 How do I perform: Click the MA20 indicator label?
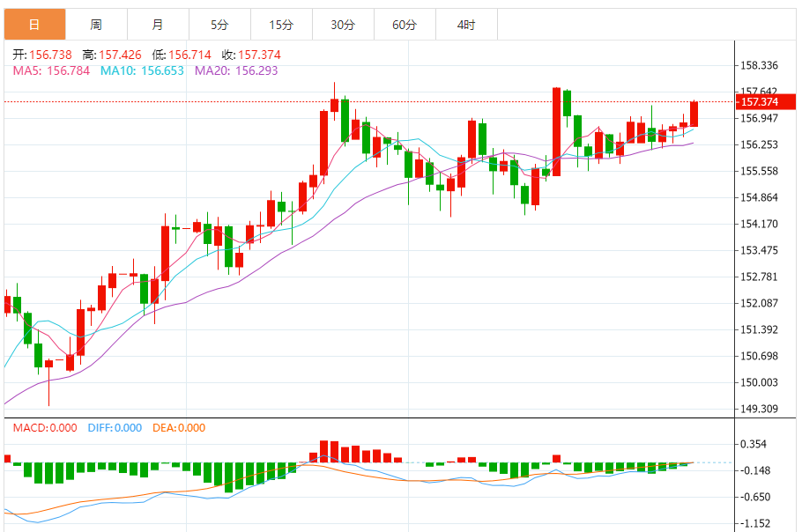pos(235,70)
